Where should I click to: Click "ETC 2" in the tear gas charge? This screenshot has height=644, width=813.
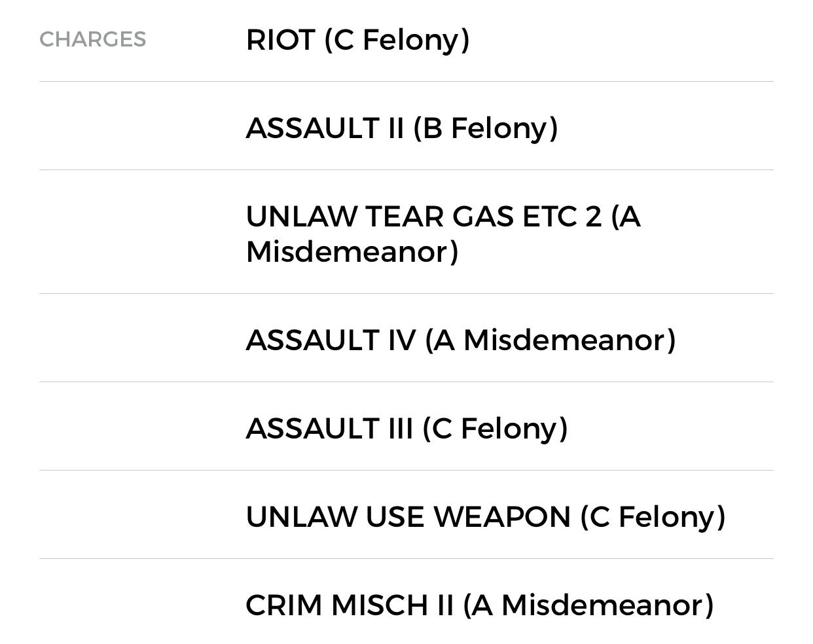point(562,217)
